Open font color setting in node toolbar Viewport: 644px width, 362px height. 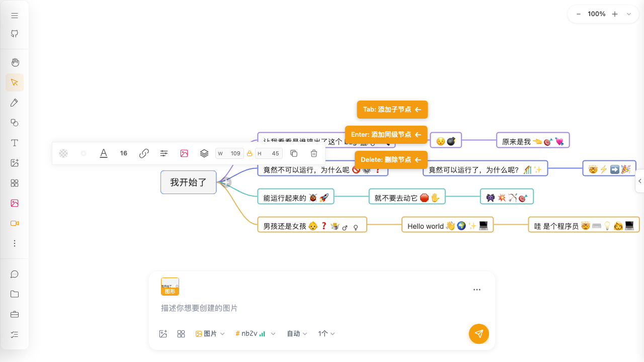point(104,153)
